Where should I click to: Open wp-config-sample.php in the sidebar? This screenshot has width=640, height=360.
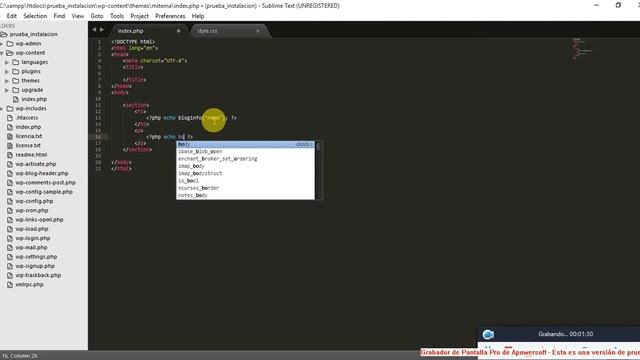pos(44,192)
